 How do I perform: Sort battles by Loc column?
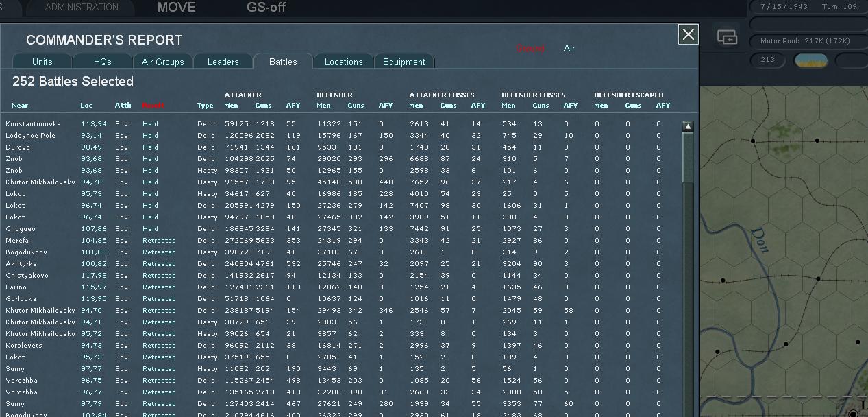click(x=86, y=106)
